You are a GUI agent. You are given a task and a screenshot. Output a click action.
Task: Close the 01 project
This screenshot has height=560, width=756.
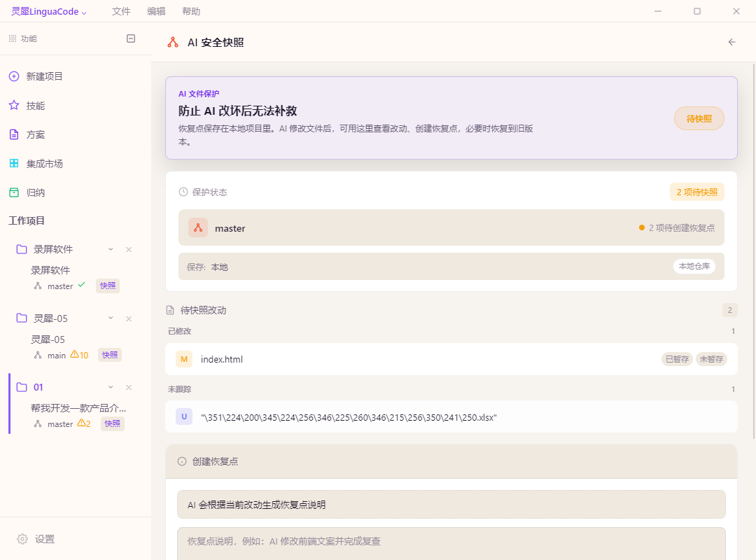129,387
